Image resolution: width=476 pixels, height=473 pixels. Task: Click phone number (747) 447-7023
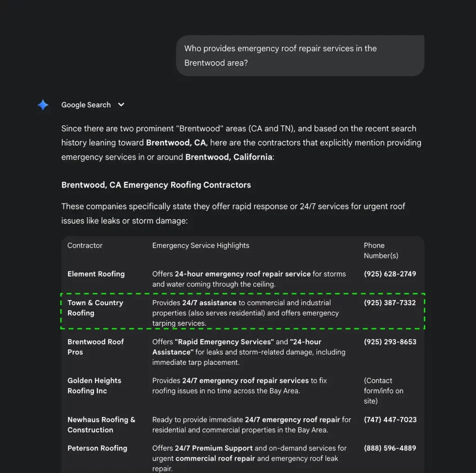pos(390,420)
